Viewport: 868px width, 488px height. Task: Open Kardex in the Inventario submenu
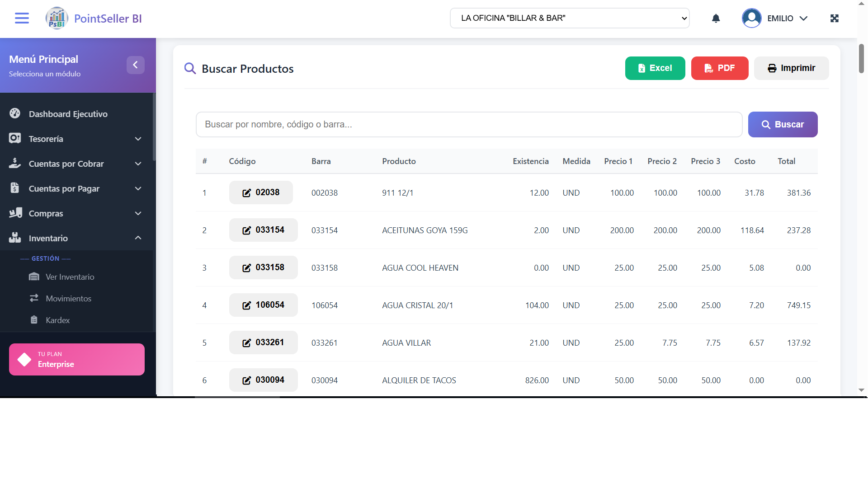click(x=57, y=320)
